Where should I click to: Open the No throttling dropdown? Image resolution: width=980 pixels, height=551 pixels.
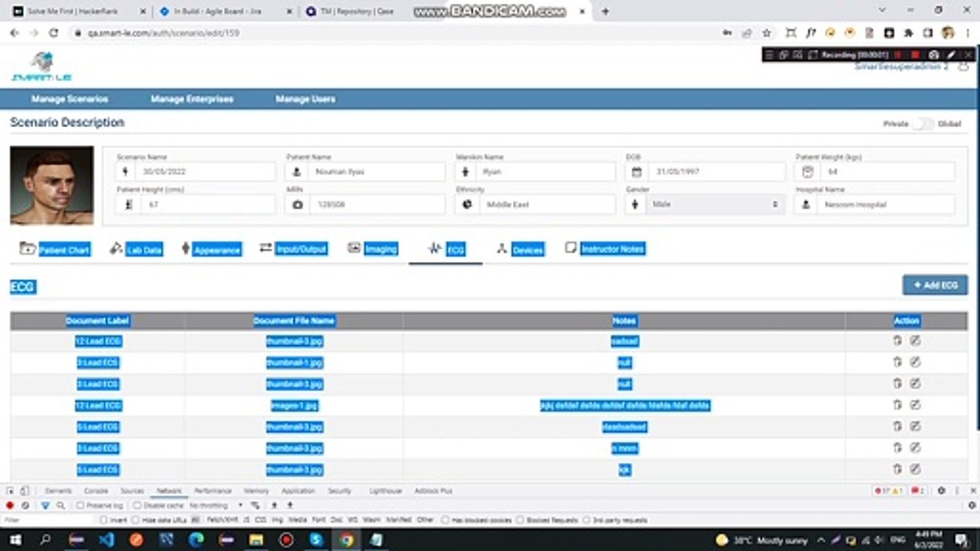coord(215,506)
